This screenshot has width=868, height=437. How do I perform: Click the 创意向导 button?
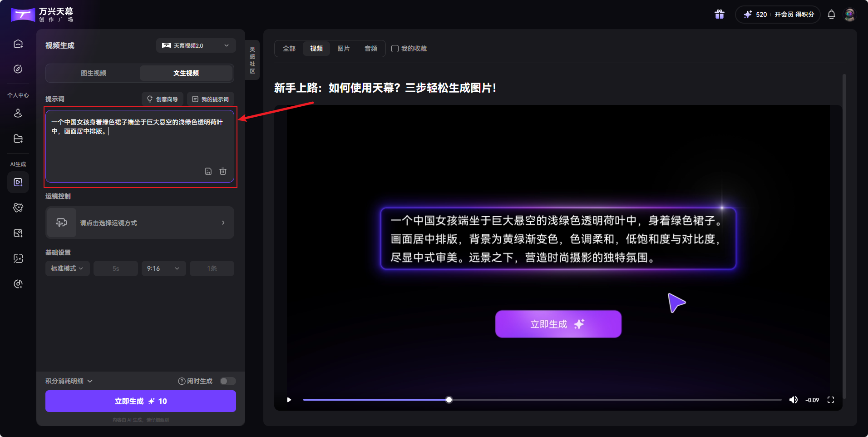click(163, 99)
